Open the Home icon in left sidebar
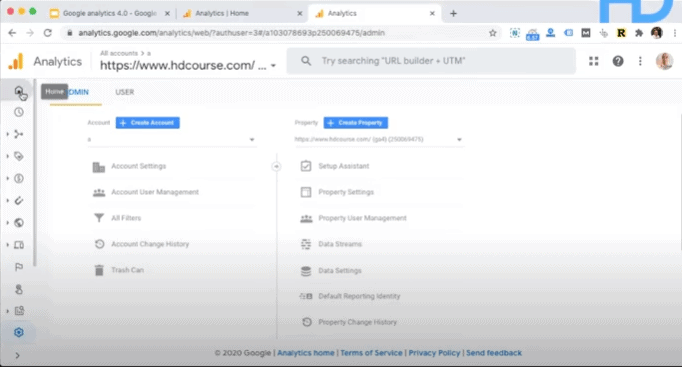Viewport: 682px width, 367px height. pyautogui.click(x=19, y=91)
